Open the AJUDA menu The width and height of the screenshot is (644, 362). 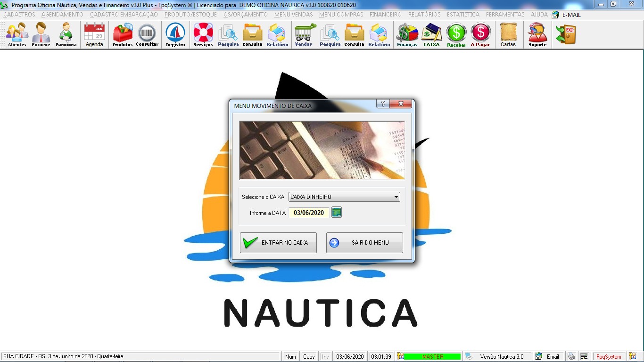click(539, 15)
